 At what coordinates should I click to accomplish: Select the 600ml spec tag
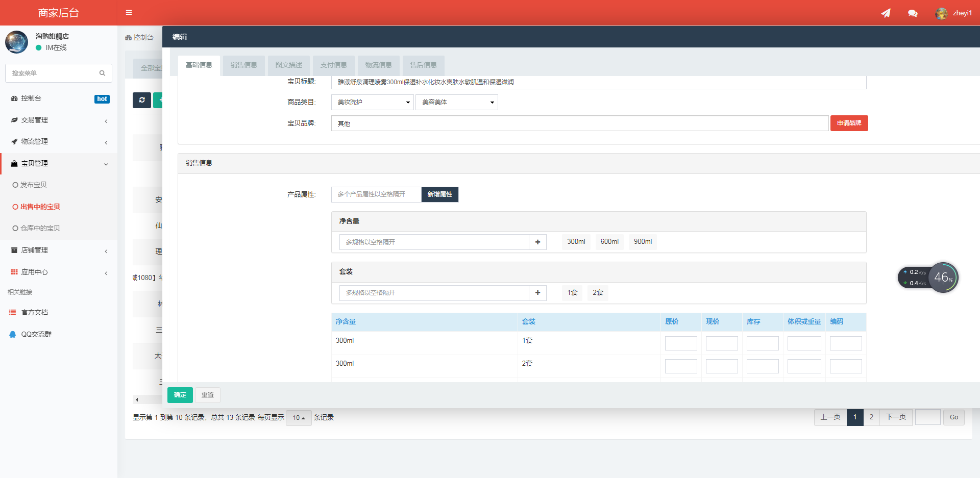(x=609, y=242)
